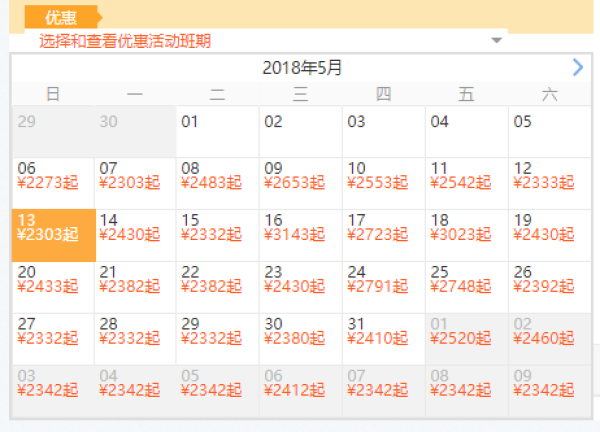Select May 25 priced ¥2748起

[467, 287]
